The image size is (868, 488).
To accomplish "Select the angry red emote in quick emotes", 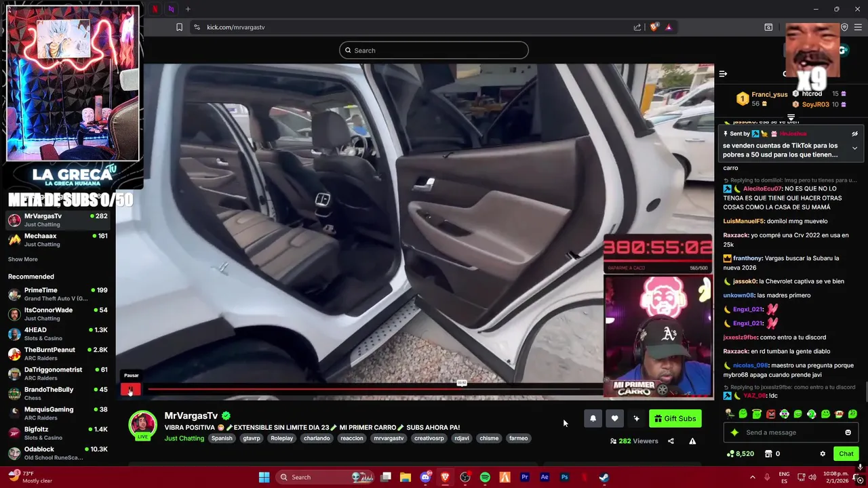I will [770, 413].
